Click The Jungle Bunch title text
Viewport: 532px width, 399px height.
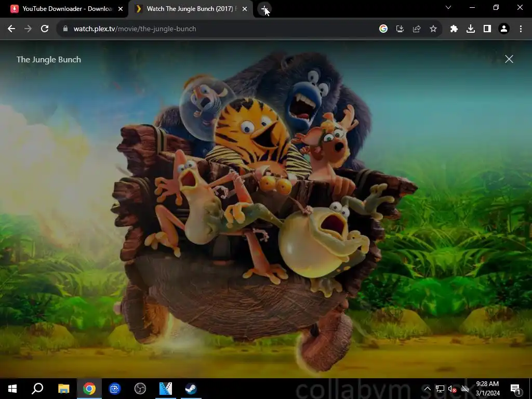[x=49, y=59]
